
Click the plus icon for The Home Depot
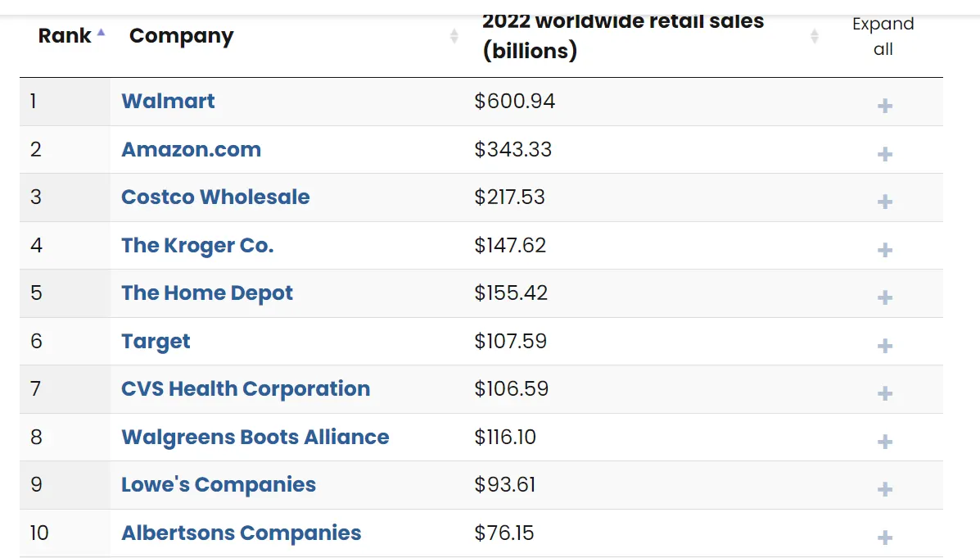(884, 297)
